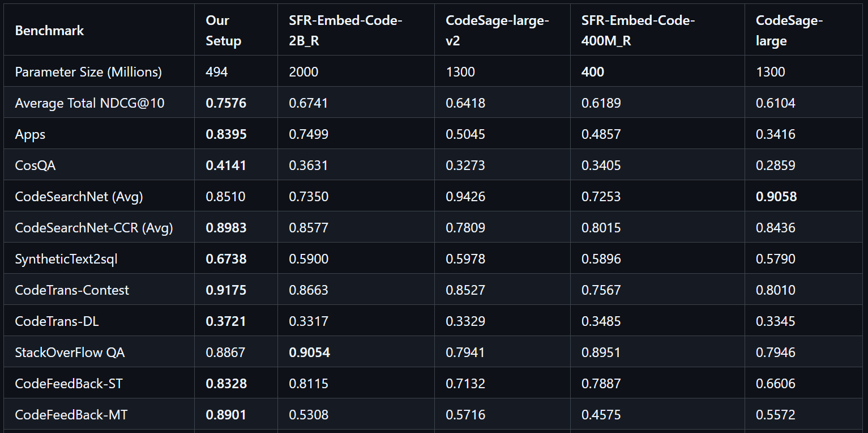Image resolution: width=868 pixels, height=433 pixels.
Task: Click the 0.2859 CosQA value
Action: (x=776, y=165)
